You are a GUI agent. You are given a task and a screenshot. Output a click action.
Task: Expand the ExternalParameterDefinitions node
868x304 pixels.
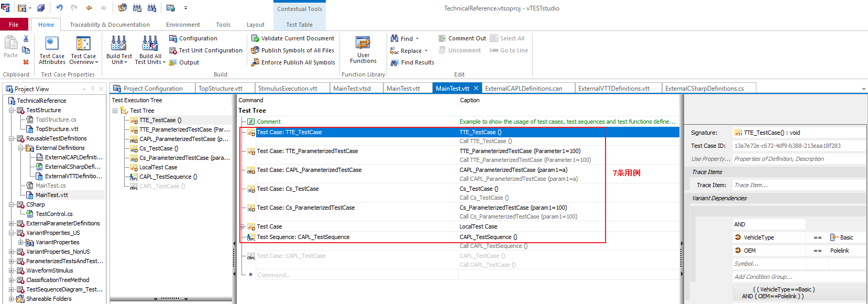point(11,223)
